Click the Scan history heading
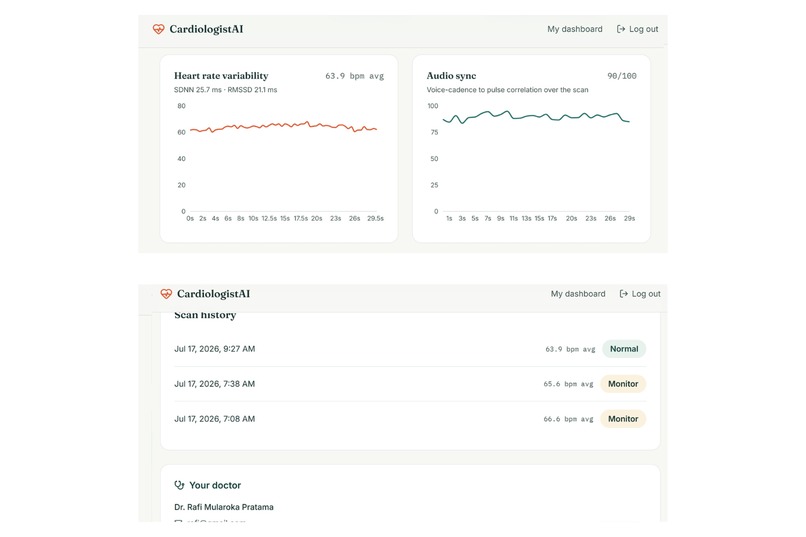 click(205, 315)
